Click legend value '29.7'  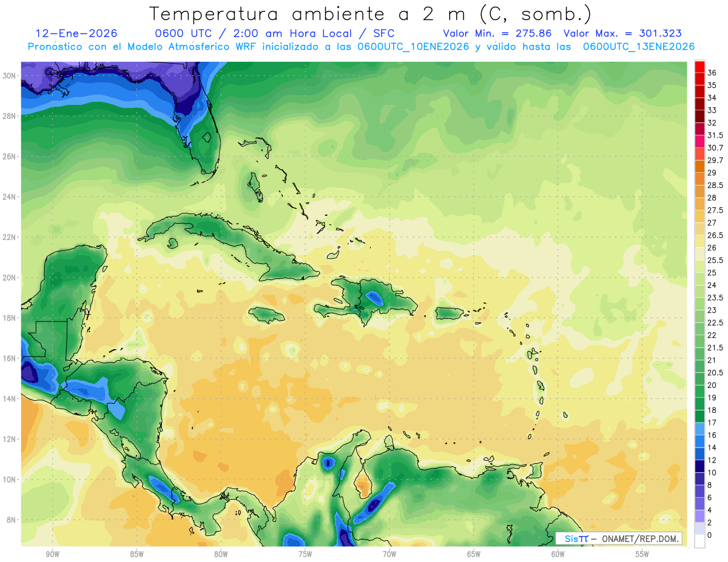(x=715, y=160)
